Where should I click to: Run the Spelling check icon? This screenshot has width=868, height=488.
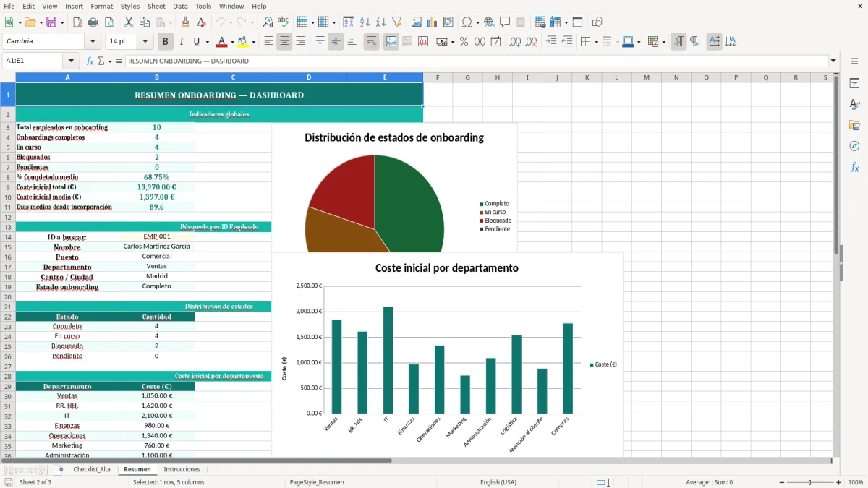pos(284,22)
